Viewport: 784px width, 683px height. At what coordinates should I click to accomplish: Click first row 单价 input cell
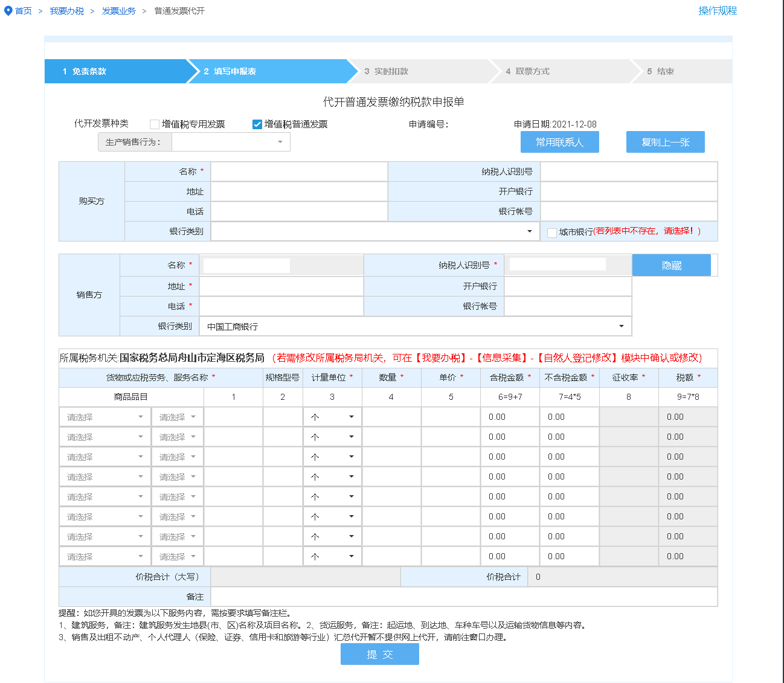point(451,417)
